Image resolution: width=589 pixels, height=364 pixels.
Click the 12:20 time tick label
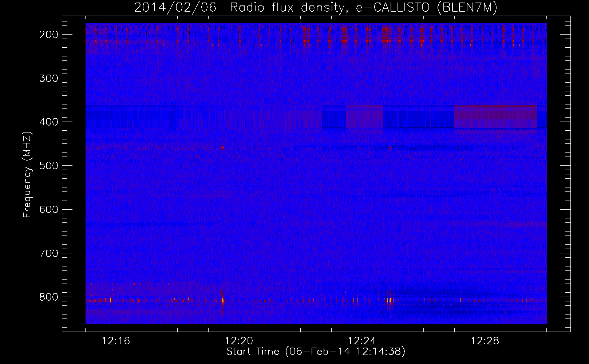click(x=239, y=341)
